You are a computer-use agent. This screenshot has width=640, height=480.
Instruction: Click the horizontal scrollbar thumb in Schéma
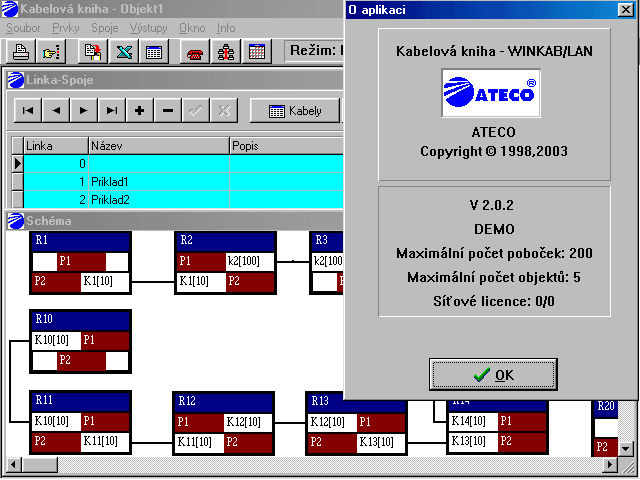(39, 464)
